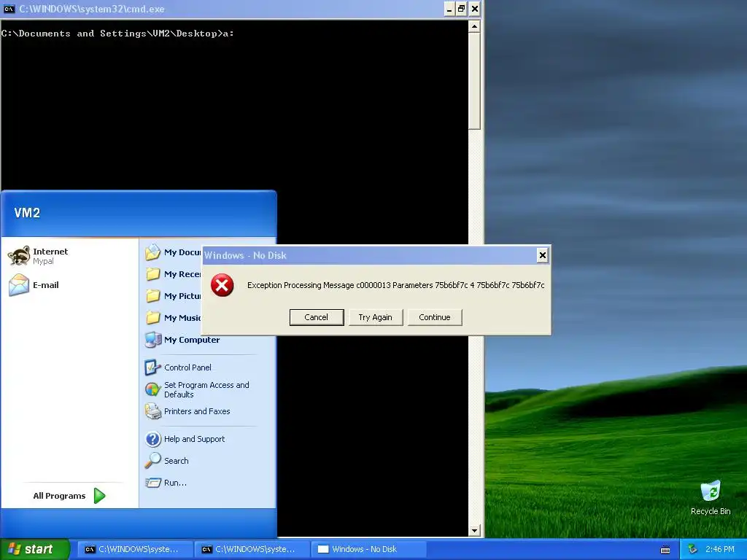Click the Set Program Access icon
This screenshot has height=560, width=747.
[x=152, y=389]
